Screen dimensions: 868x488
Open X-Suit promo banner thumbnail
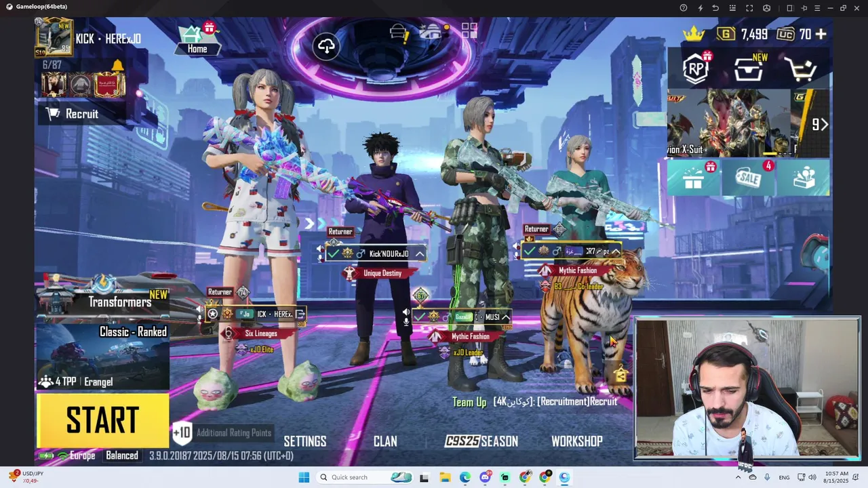point(729,123)
